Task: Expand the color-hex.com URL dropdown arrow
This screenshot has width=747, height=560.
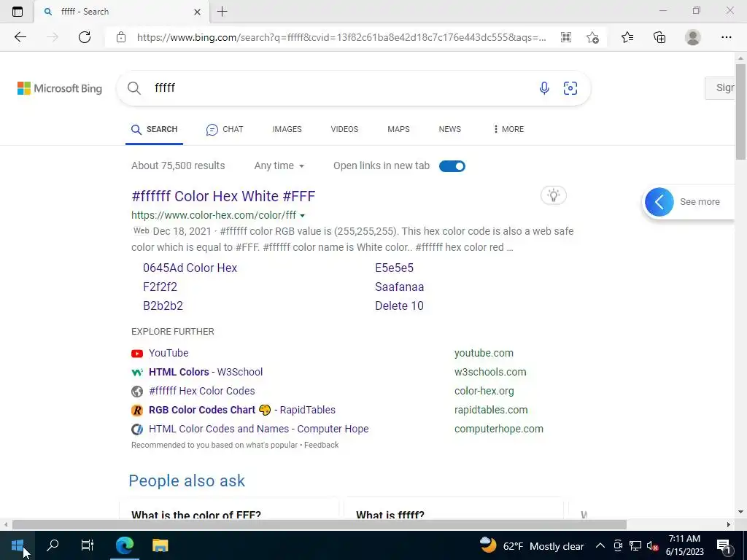Action: tap(302, 216)
